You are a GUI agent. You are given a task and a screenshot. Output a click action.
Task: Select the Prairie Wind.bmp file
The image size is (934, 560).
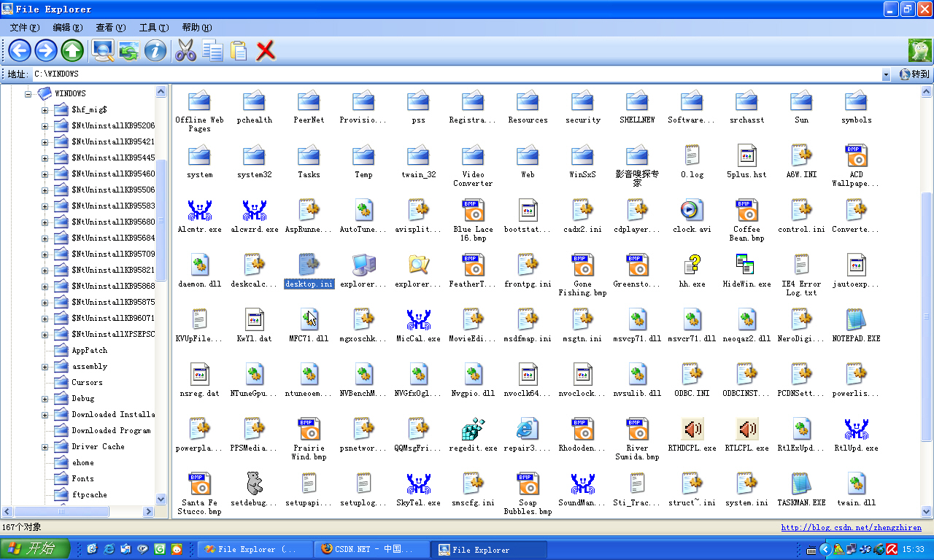click(x=309, y=429)
